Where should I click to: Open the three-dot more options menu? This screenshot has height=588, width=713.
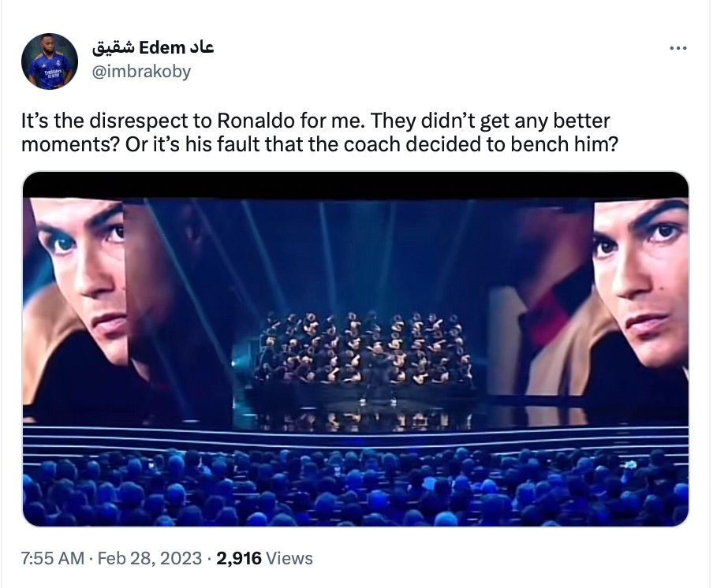pos(678,48)
